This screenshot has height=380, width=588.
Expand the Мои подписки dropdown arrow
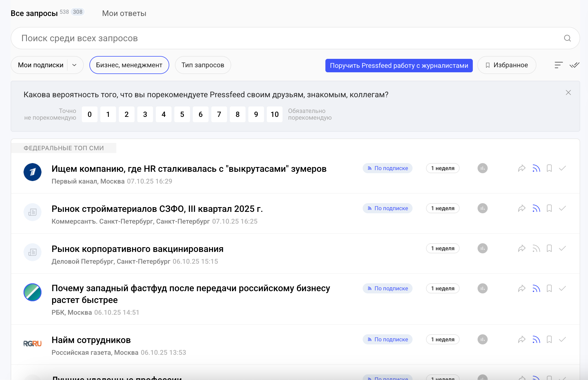(x=74, y=65)
